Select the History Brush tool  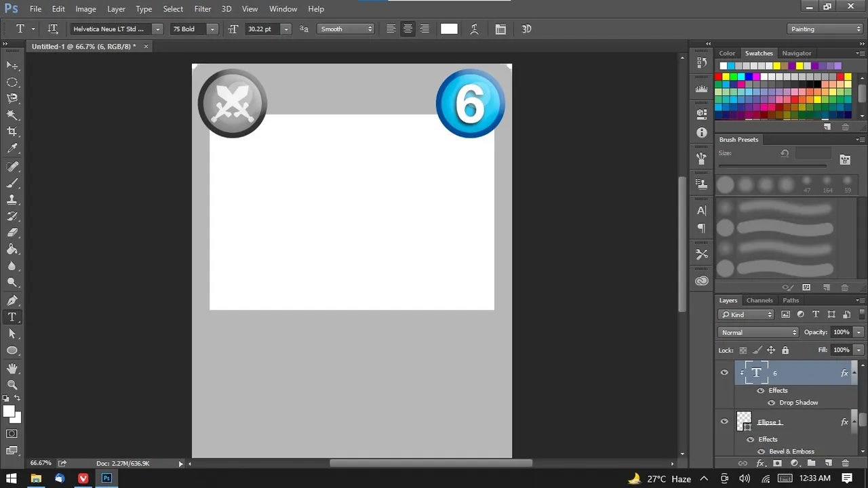click(x=12, y=216)
